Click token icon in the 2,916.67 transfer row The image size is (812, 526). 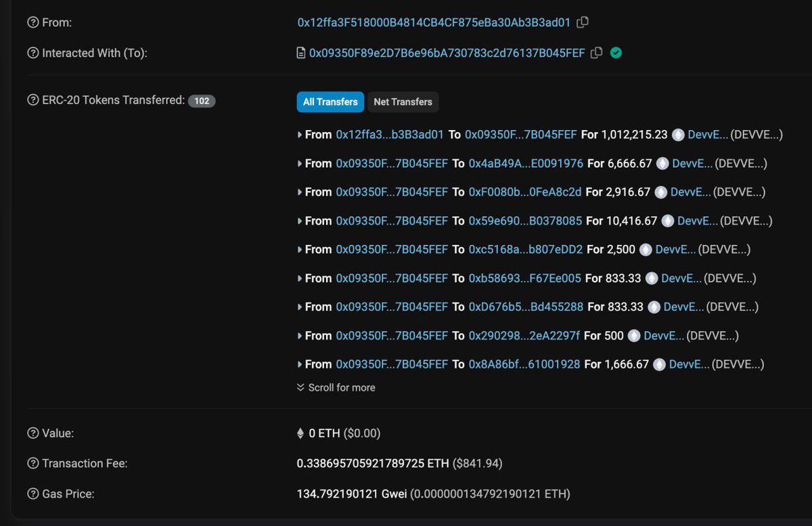click(x=661, y=192)
